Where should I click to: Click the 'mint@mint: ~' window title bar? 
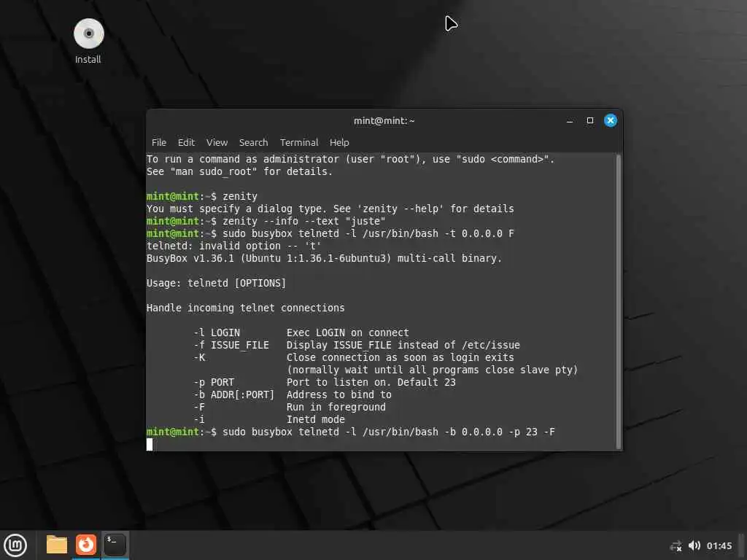384,121
